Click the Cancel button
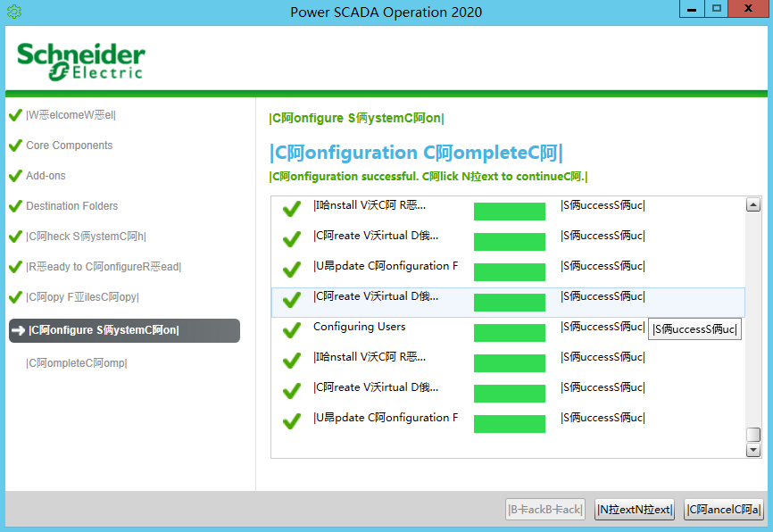 point(724,510)
